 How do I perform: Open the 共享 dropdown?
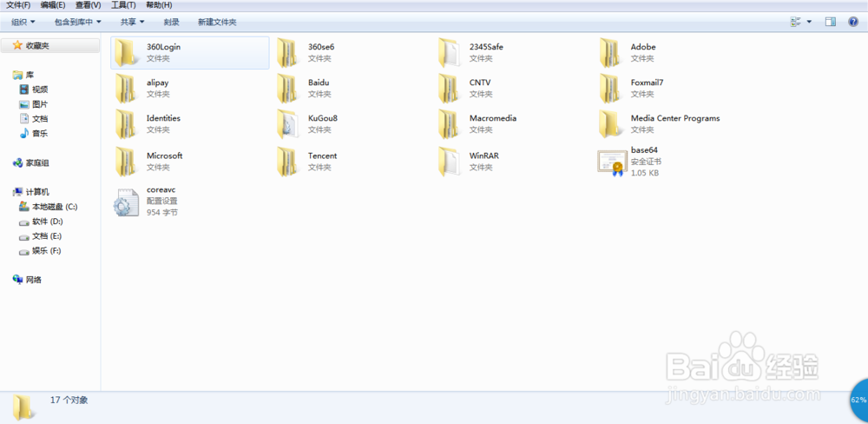click(x=133, y=23)
